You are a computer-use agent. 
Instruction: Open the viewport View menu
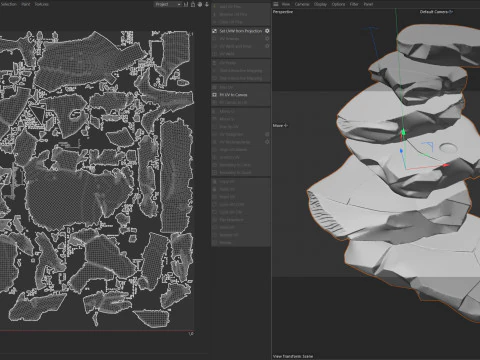pyautogui.click(x=286, y=4)
